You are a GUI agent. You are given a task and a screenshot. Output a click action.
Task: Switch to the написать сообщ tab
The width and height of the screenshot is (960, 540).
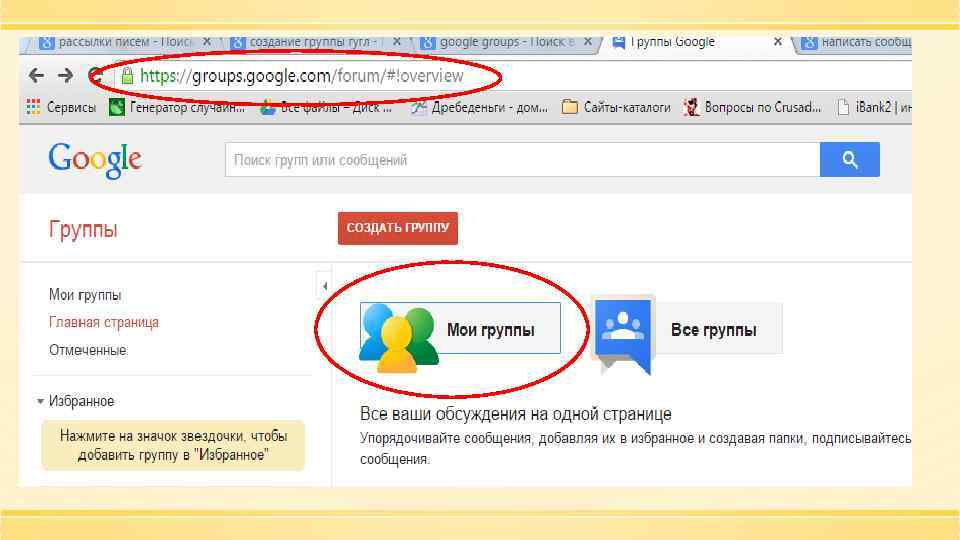(x=857, y=42)
